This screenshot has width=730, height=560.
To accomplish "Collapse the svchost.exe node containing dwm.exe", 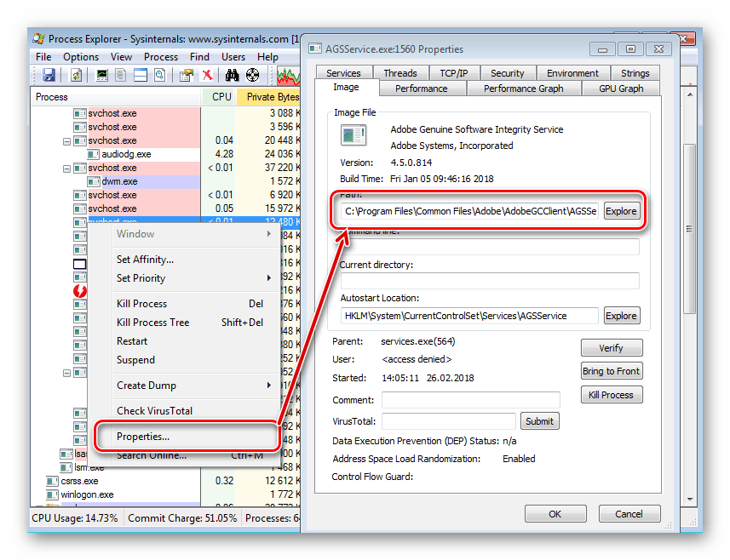I will 67,169.
